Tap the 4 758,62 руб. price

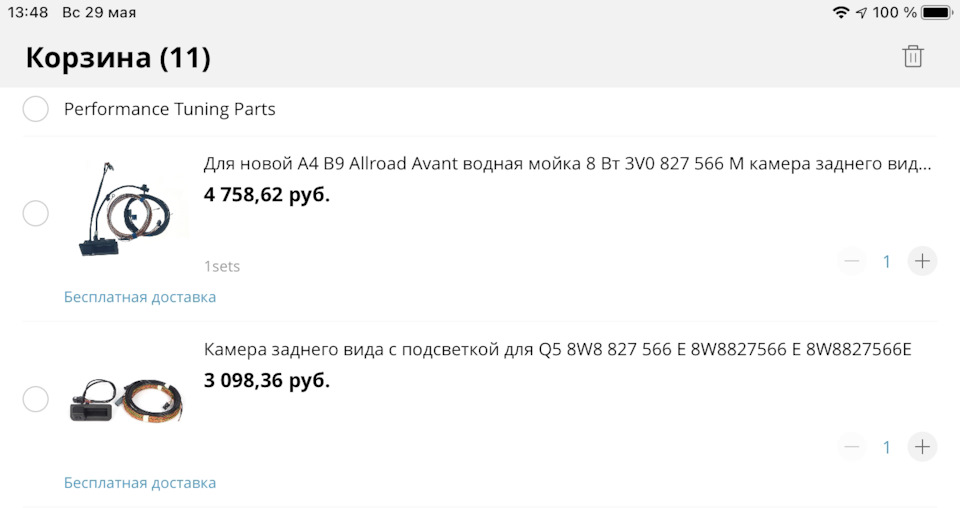[x=266, y=194]
